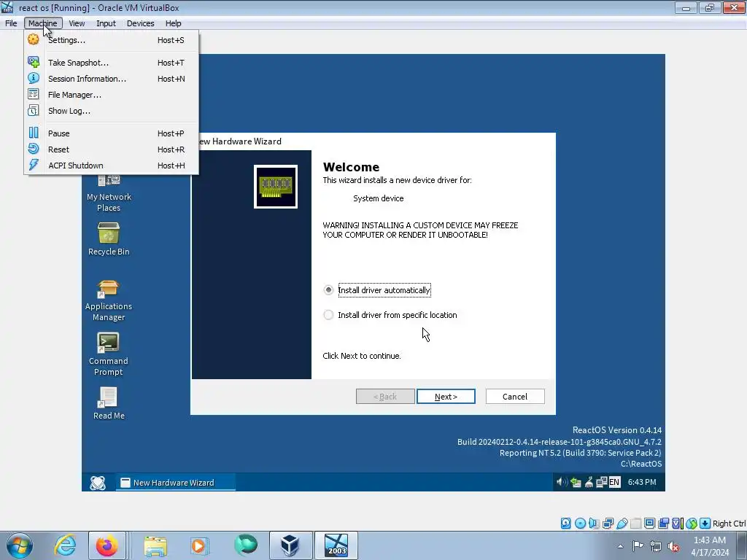Viewport: 747px width, 560px height.
Task: Click Action Center flag tray icon
Action: 638,545
